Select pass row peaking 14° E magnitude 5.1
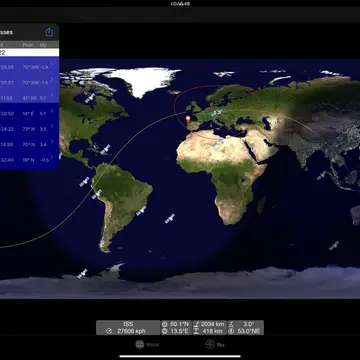The height and width of the screenshot is (360, 360). coord(29,111)
